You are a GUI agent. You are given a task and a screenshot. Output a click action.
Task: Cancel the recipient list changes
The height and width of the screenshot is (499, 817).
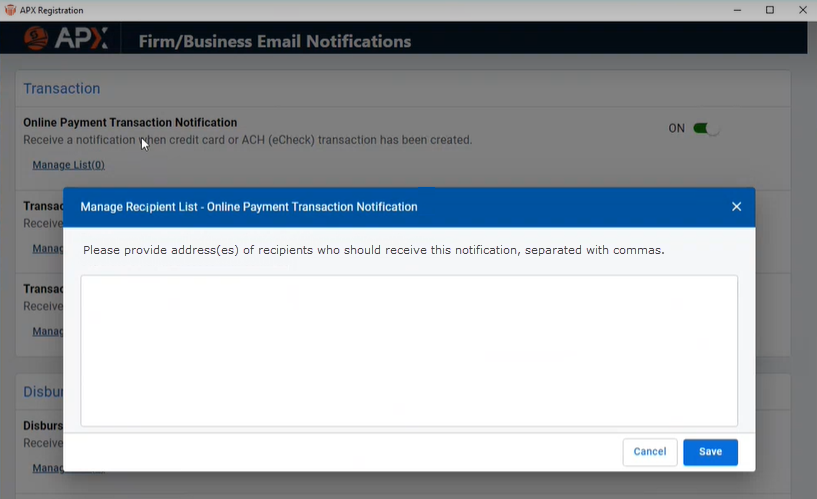[649, 452]
